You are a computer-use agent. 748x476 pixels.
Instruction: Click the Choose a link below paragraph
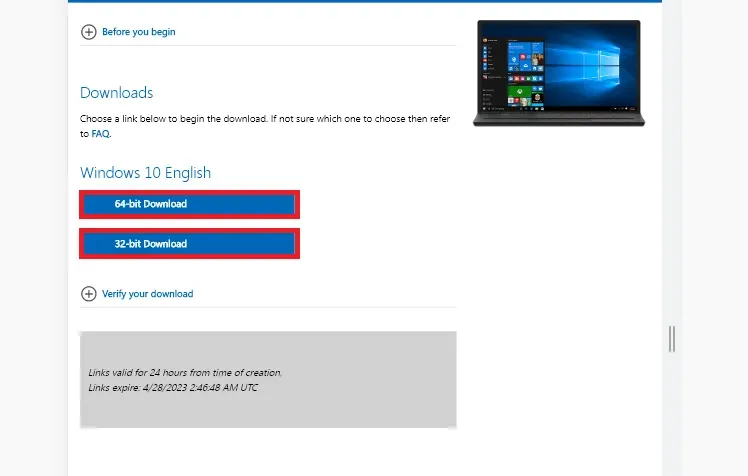265,126
